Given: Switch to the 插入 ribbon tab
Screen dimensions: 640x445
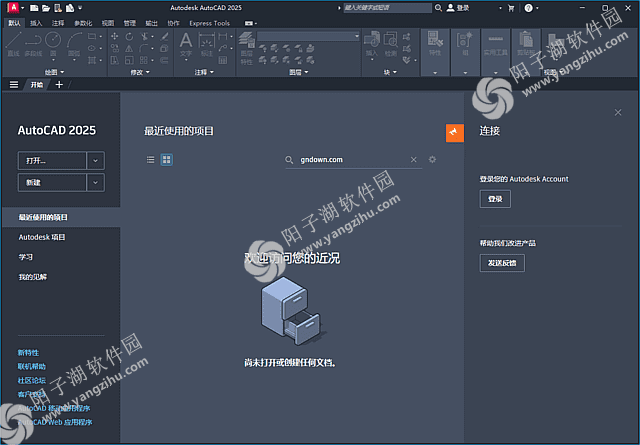Looking at the screenshot, I should tap(36, 23).
